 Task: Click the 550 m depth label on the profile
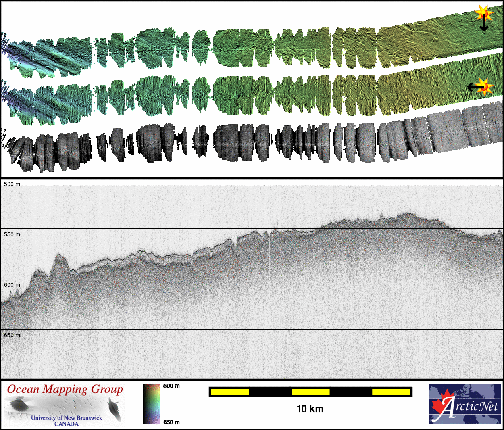(12, 234)
